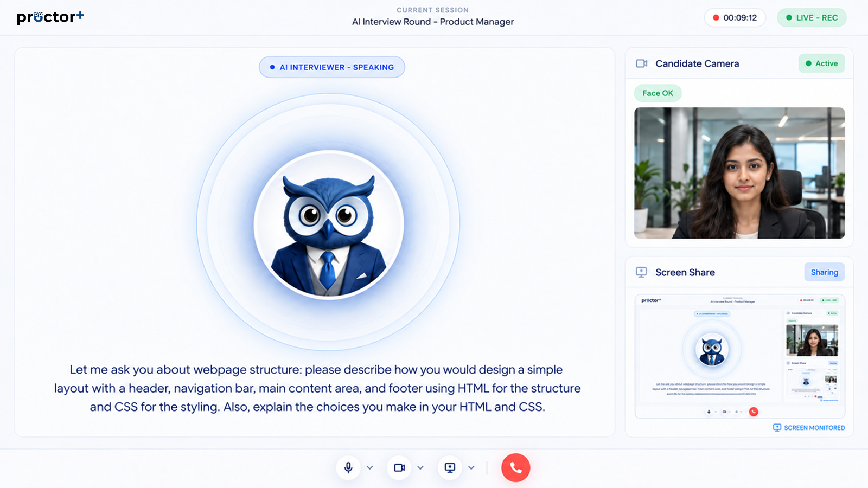Click the Sharing status badge
This screenshot has width=868, height=488.
[824, 272]
